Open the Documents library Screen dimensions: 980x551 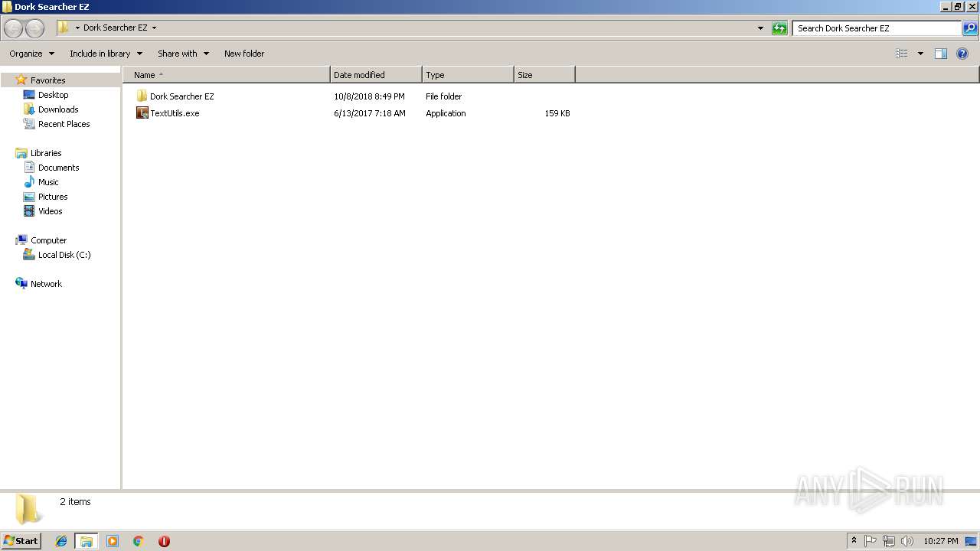click(58, 168)
